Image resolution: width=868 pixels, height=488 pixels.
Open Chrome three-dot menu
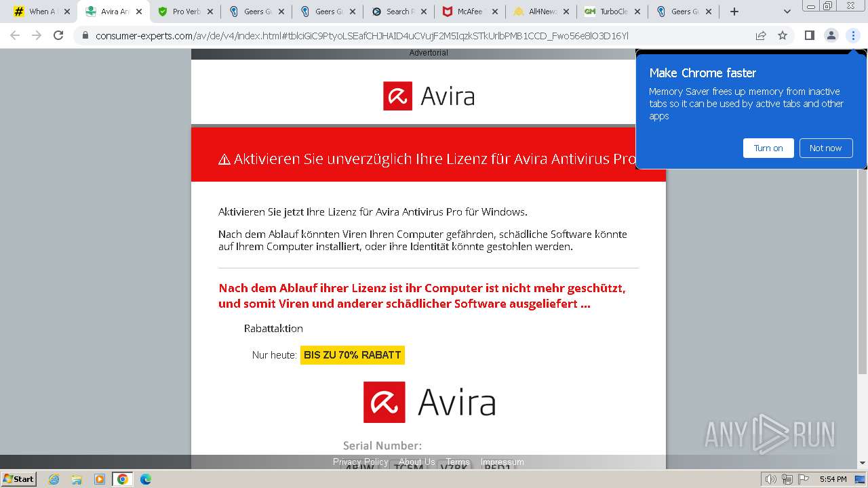(x=853, y=35)
